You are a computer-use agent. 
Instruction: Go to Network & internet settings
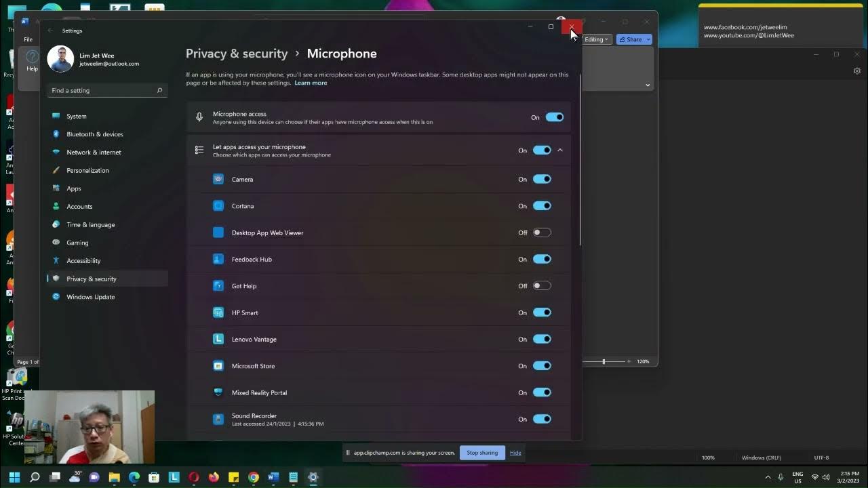[107, 152]
